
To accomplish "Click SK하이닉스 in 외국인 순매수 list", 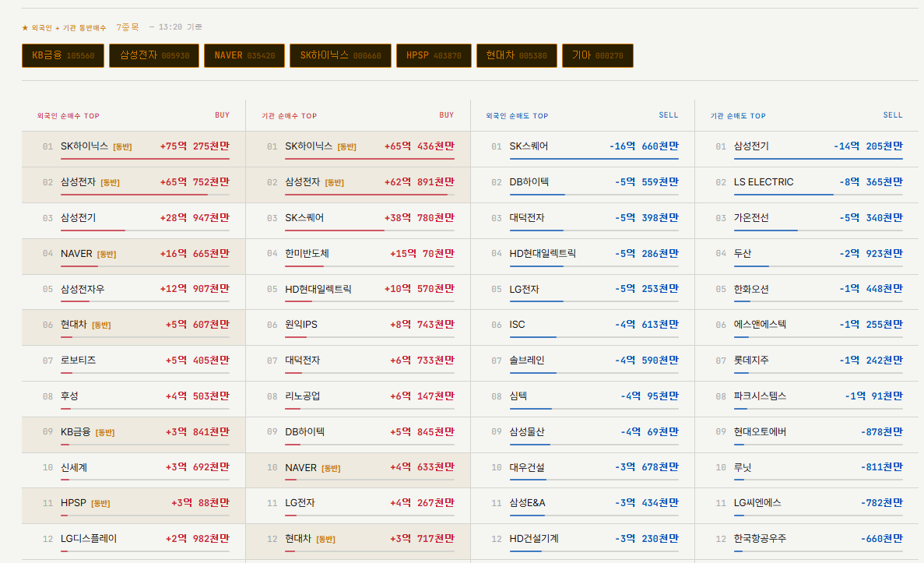I will pos(84,146).
